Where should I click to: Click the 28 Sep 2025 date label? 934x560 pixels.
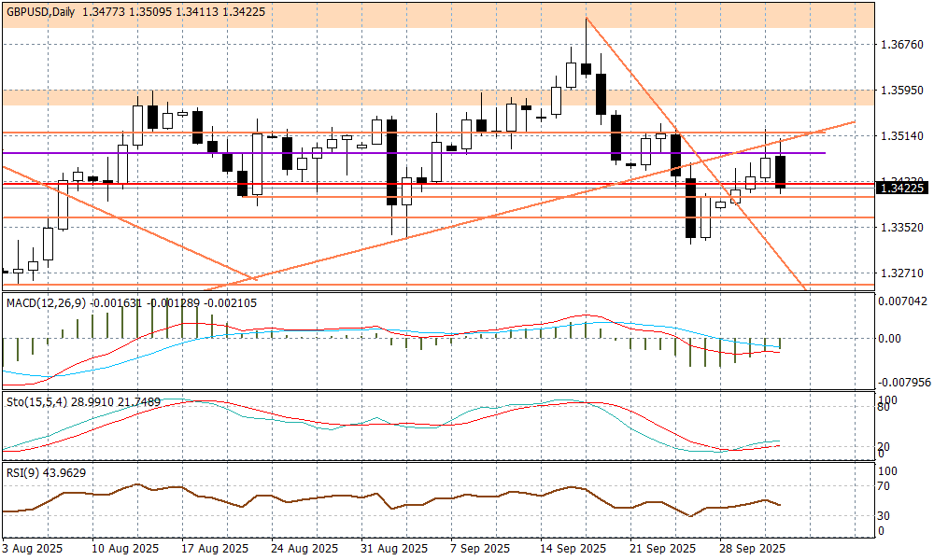tap(752, 548)
